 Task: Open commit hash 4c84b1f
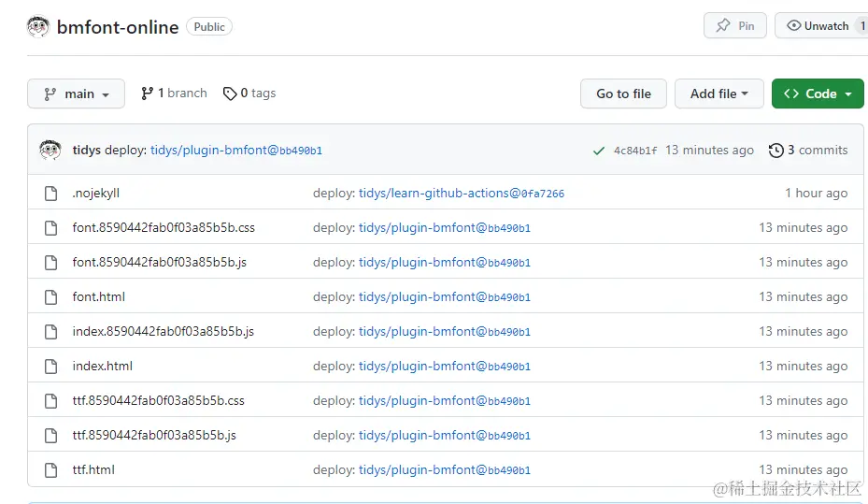point(635,151)
